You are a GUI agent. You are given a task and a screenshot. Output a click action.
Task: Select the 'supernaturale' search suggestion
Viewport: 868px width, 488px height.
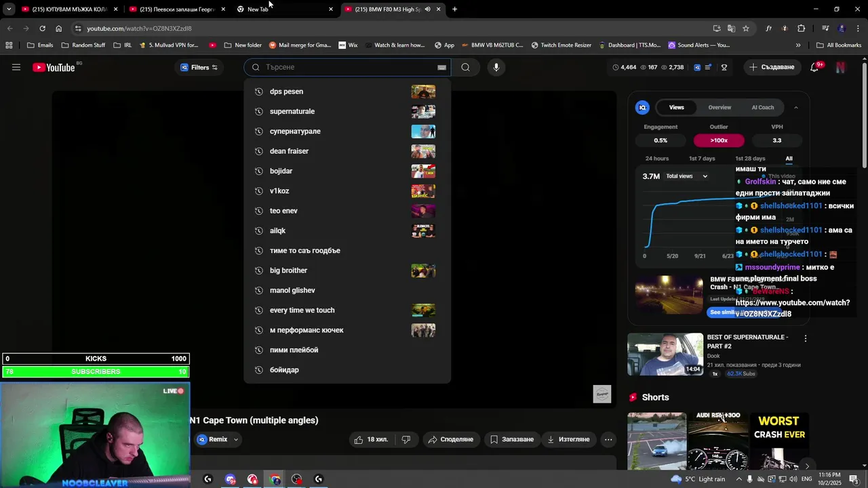(x=347, y=111)
